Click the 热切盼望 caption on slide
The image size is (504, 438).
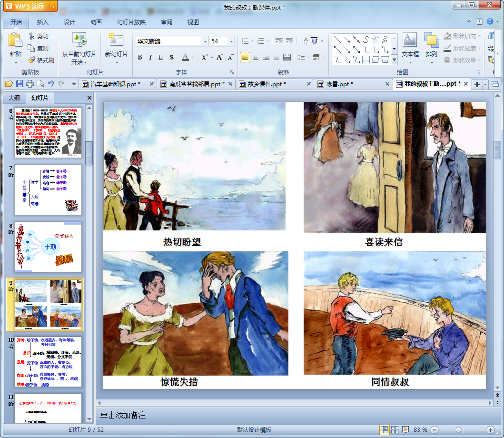coord(182,241)
